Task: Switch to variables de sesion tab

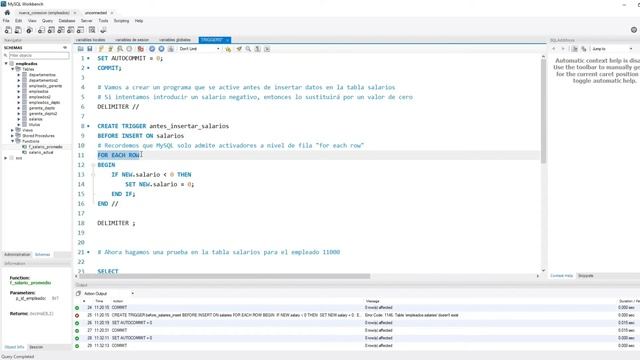Action: click(132, 40)
